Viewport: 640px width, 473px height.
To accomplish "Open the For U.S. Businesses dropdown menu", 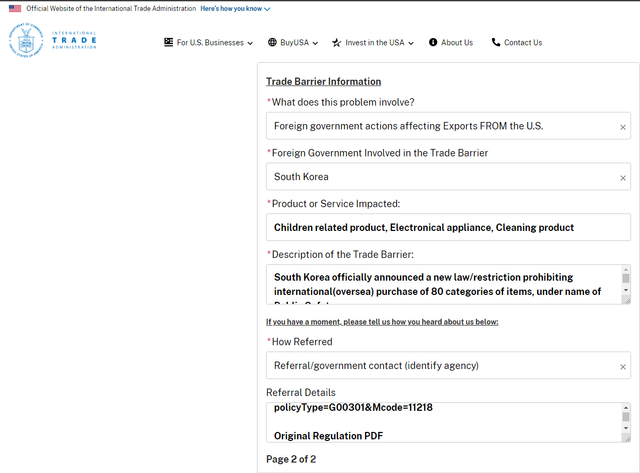I will pyautogui.click(x=210, y=43).
